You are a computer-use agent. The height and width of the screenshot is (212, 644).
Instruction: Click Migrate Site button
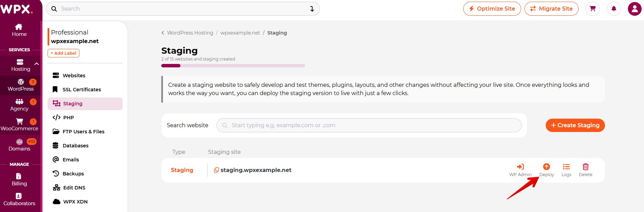click(551, 9)
